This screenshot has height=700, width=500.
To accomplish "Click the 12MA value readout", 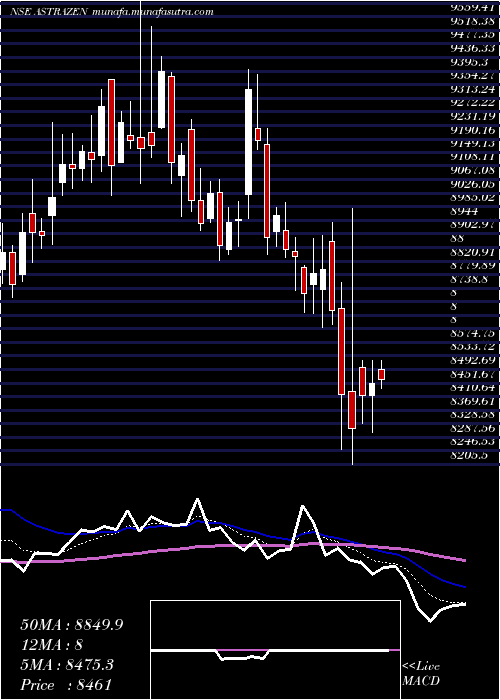I will [51, 645].
